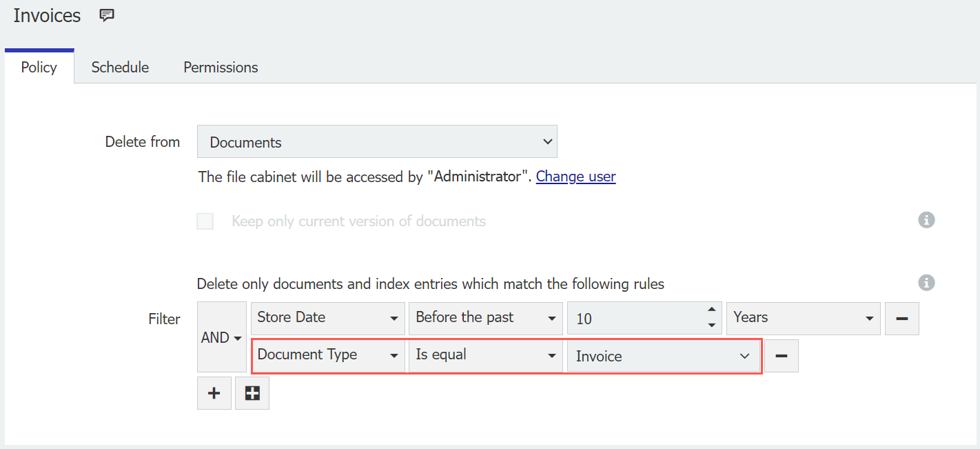Open the Is equal operator dropdown
Screen dimensions: 980x449
click(485, 355)
